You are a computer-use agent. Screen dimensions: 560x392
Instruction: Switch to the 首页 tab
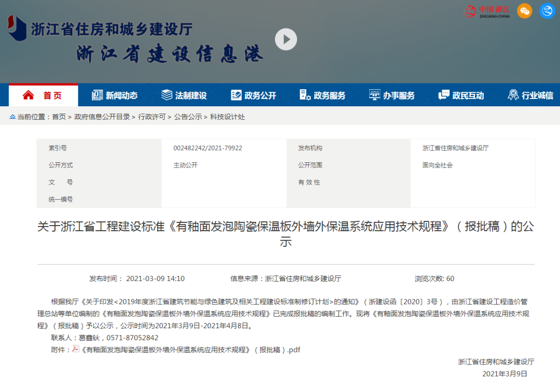pos(44,95)
